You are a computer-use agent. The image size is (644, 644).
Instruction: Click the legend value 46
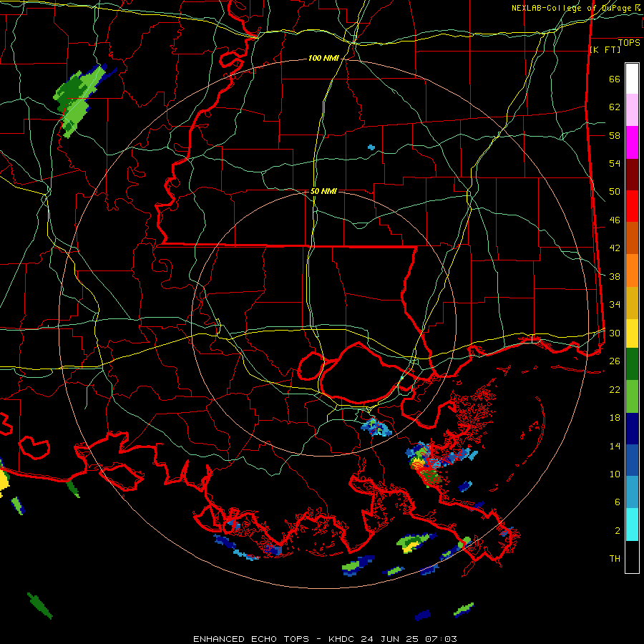615,220
